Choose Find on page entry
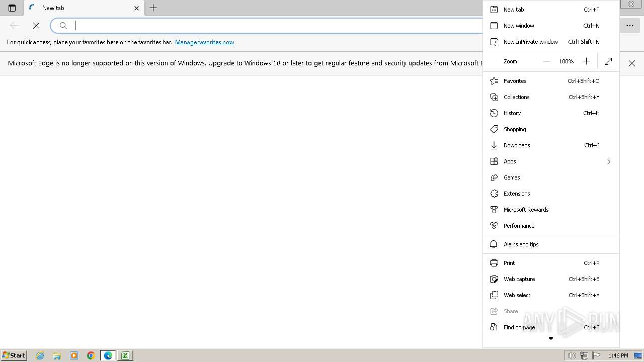Image resolution: width=644 pixels, height=362 pixels. click(551, 327)
